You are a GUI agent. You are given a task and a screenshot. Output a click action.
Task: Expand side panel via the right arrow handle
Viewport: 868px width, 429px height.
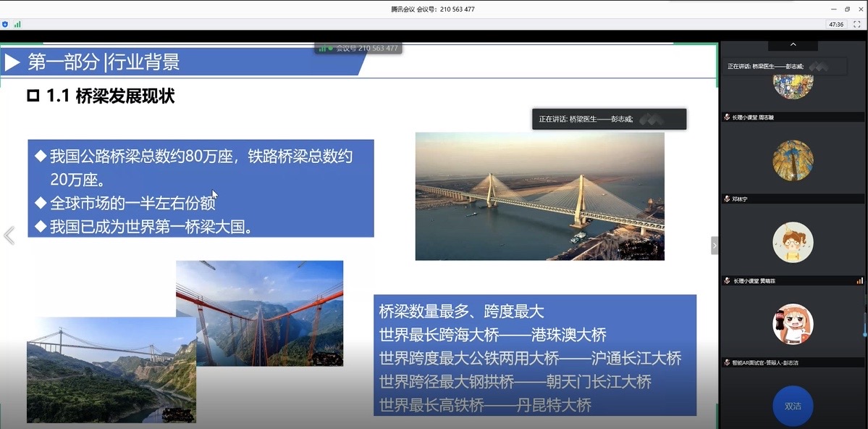(x=715, y=246)
